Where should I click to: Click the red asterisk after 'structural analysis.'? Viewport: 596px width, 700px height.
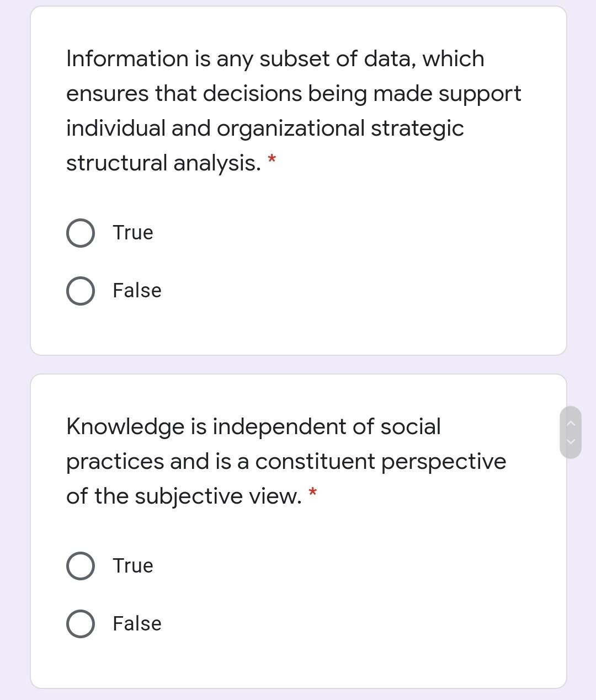[x=272, y=160]
